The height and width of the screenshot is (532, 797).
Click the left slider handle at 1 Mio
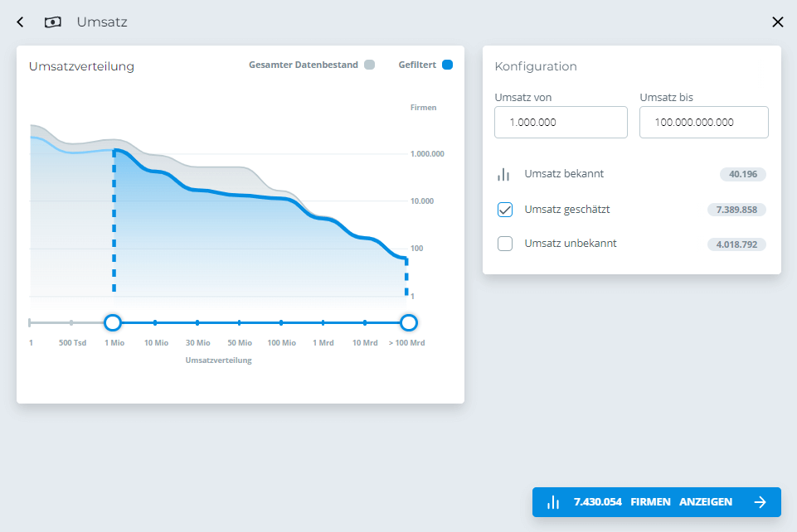click(113, 322)
